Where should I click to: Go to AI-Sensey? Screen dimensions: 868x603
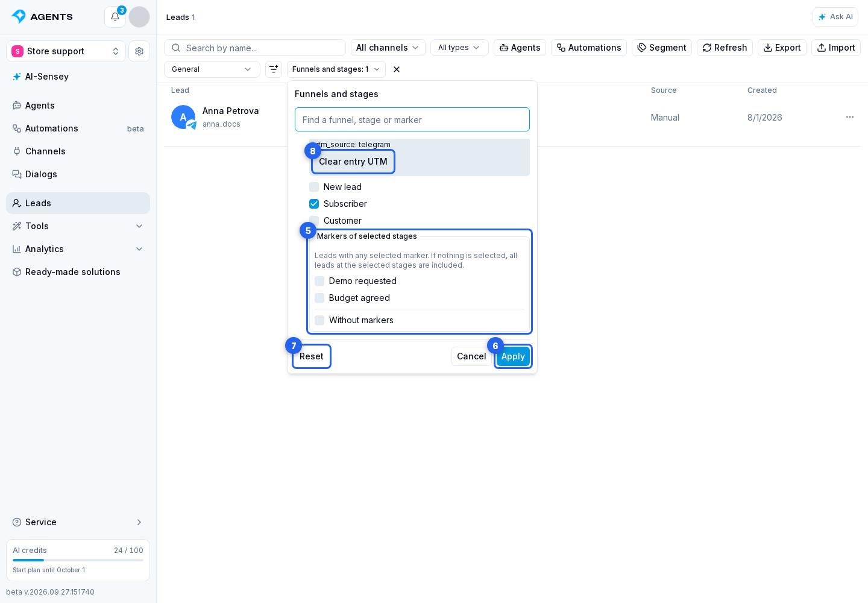click(78, 77)
